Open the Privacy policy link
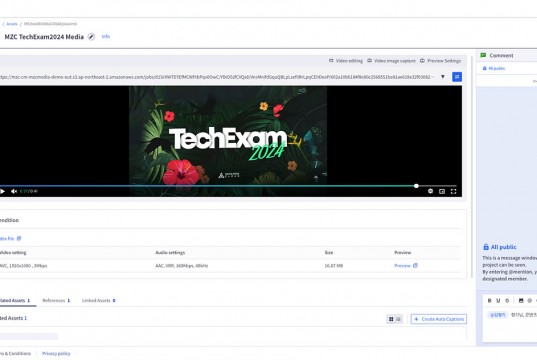Image resolution: width=537 pixels, height=360 pixels. click(x=56, y=353)
